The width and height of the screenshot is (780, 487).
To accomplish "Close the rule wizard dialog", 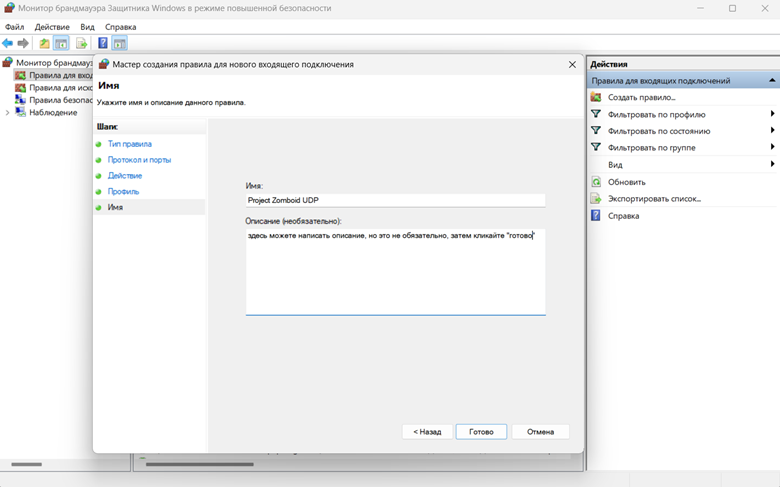I will click(572, 65).
